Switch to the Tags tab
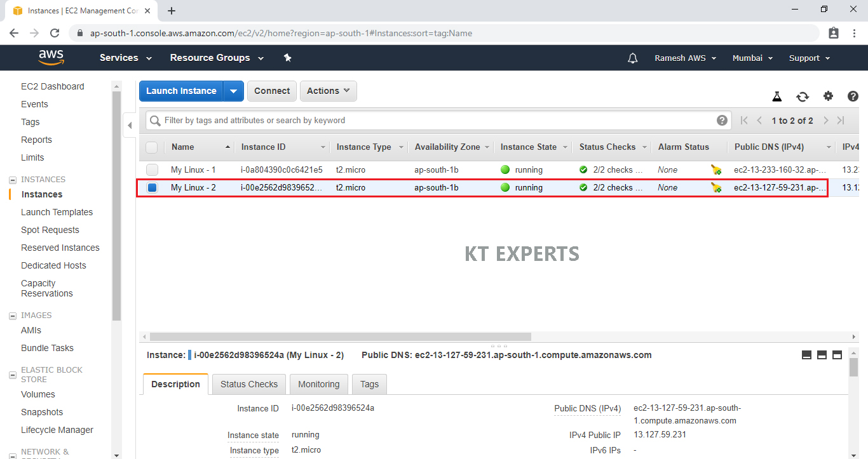 tap(369, 384)
